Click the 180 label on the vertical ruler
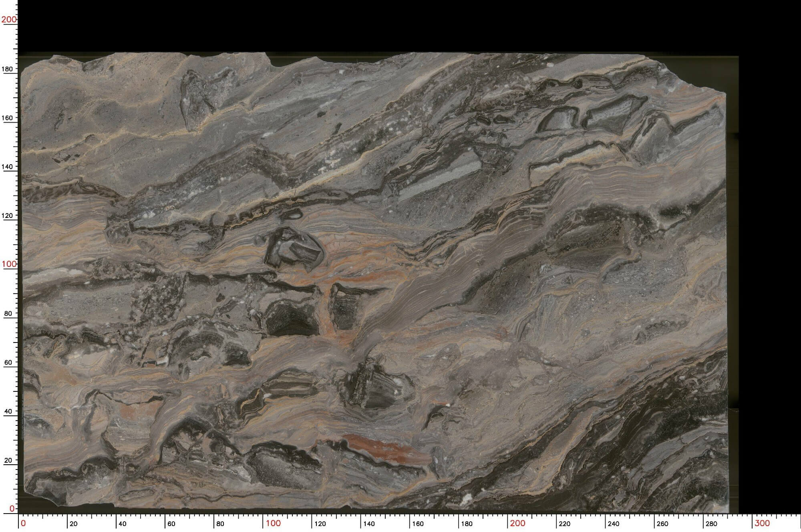The height and width of the screenshot is (532, 801). [7, 69]
